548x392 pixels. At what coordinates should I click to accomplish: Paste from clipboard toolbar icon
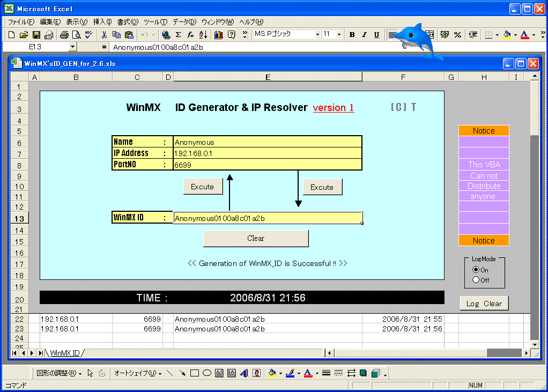coord(129,34)
